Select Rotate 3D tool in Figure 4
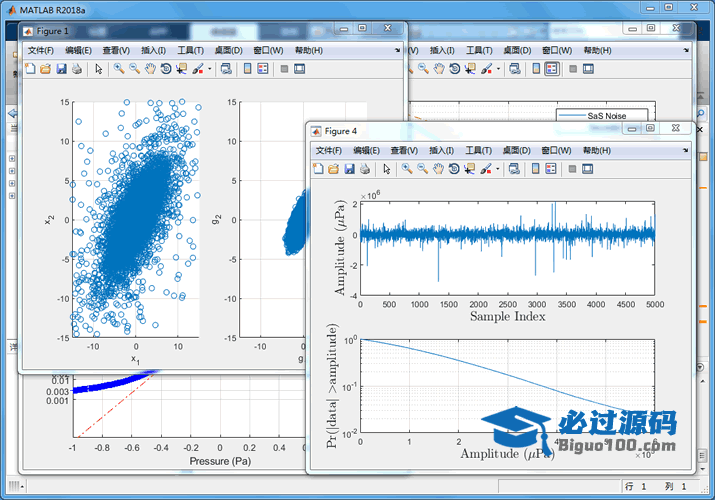 point(454,169)
